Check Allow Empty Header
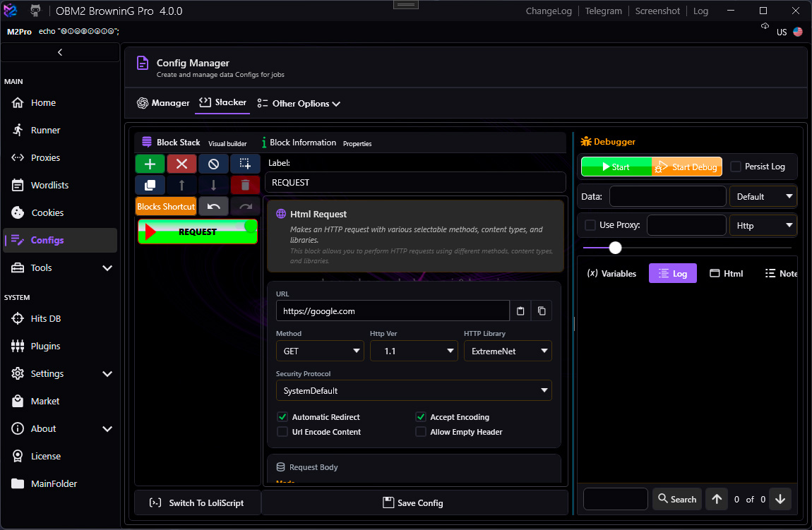Screen dimensions: 812x530 [421, 432]
